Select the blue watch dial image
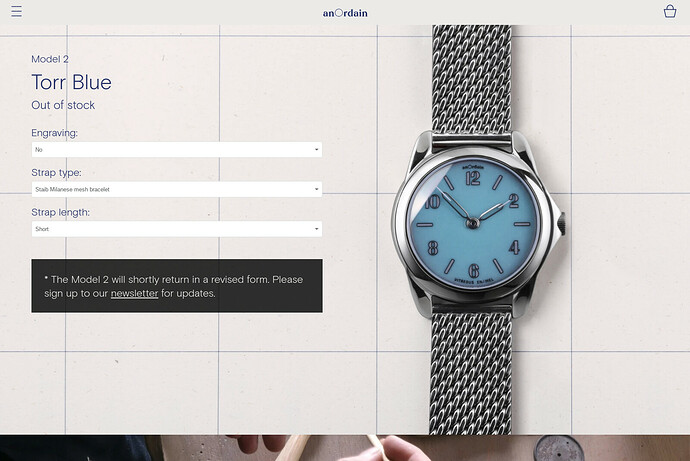This screenshot has width=690, height=461. pos(473,223)
